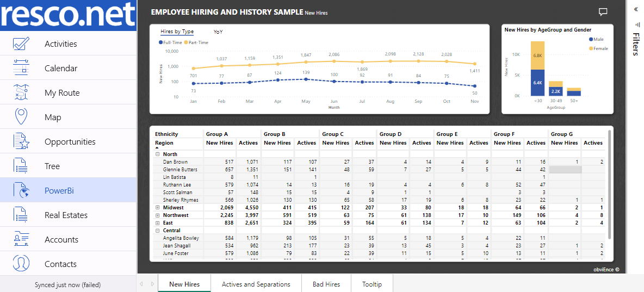
Task: Click the Real Estates sidebar icon
Action: coord(21,215)
